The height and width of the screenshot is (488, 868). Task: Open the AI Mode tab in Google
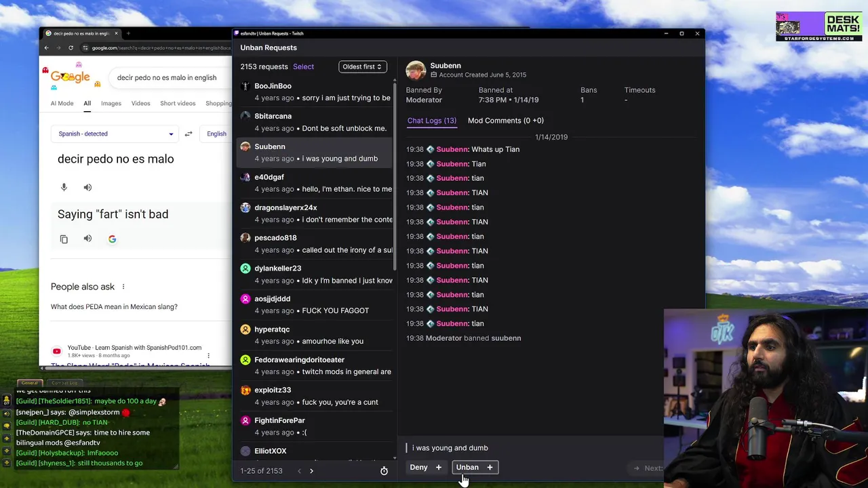(62, 104)
